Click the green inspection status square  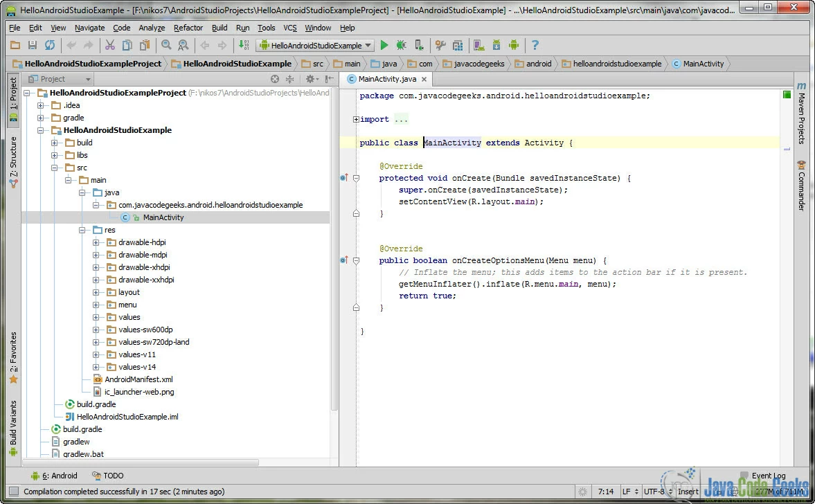pyautogui.click(x=787, y=95)
